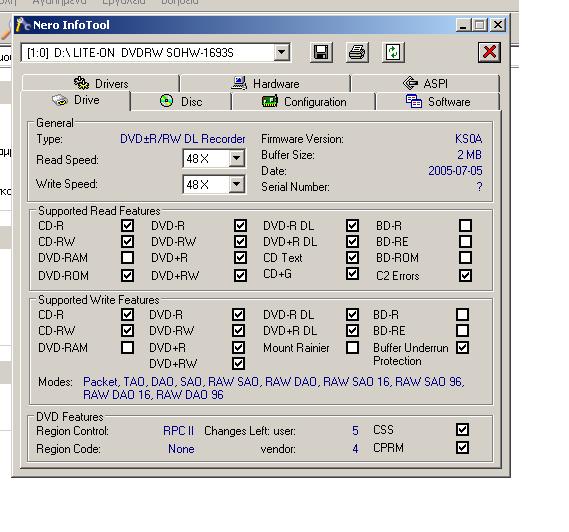This screenshot has height=532, width=569.
Task: Click firmware version value KS0A
Action: [468, 139]
